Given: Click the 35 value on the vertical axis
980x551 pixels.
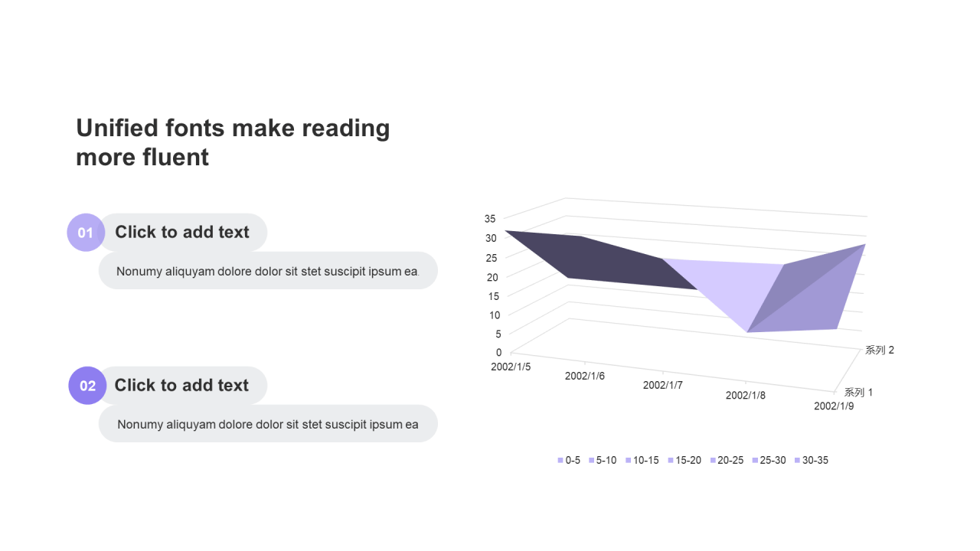Looking at the screenshot, I should [x=490, y=218].
